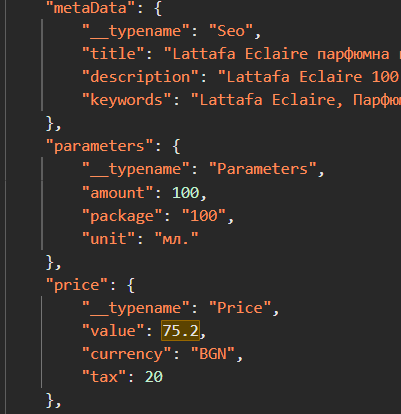Click the highlighted 75.2 price value
The height and width of the screenshot is (414, 401).
coord(180,331)
